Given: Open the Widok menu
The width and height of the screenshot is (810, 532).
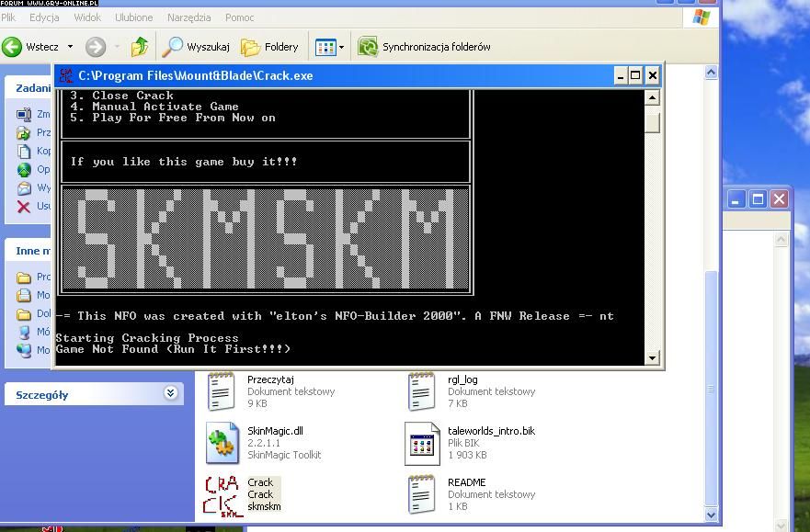Looking at the screenshot, I should click(87, 17).
